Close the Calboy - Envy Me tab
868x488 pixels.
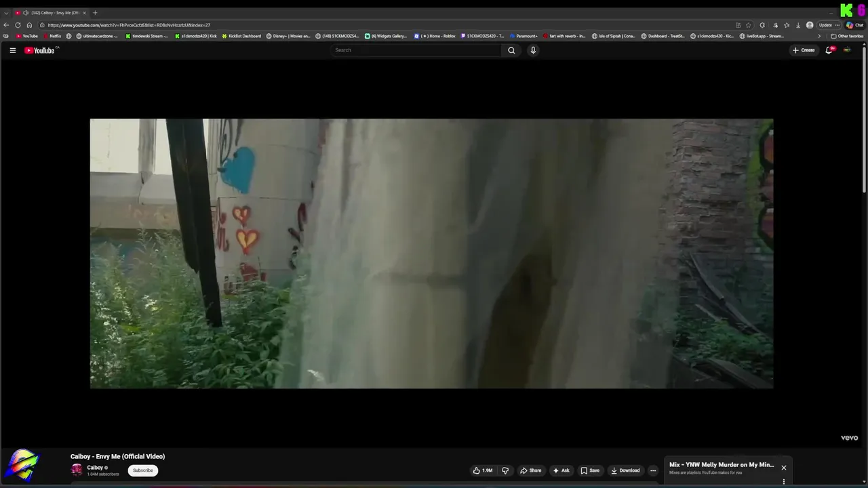coord(84,13)
